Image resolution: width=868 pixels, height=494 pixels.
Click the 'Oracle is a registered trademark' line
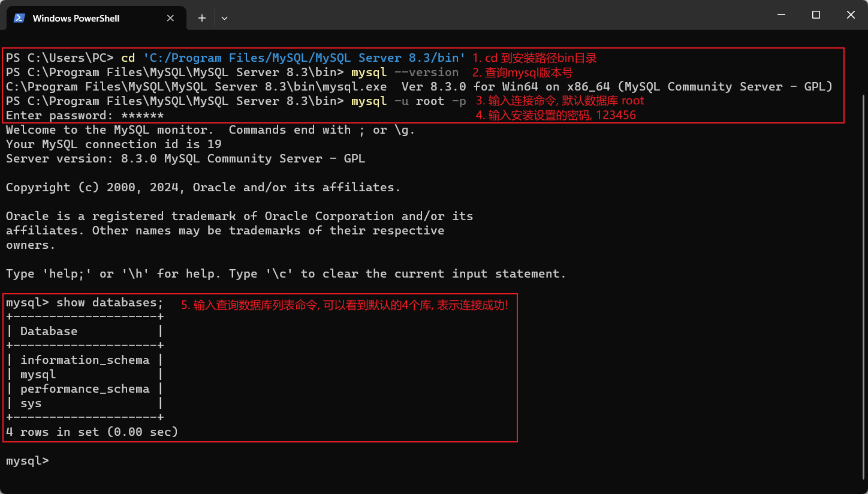click(239, 216)
